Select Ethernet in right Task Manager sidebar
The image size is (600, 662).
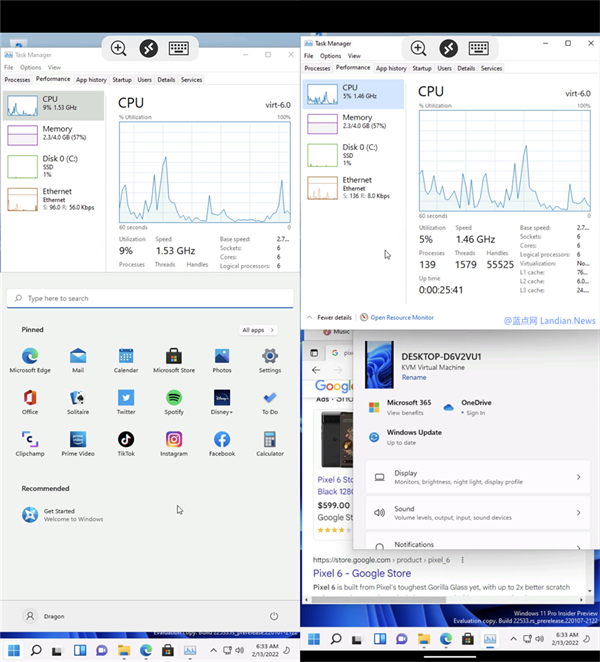coord(353,187)
